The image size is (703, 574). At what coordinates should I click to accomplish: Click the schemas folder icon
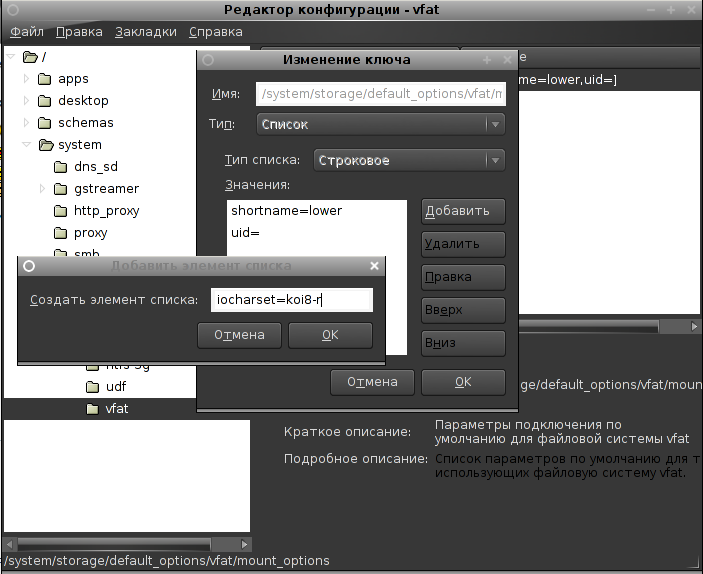click(x=44, y=123)
